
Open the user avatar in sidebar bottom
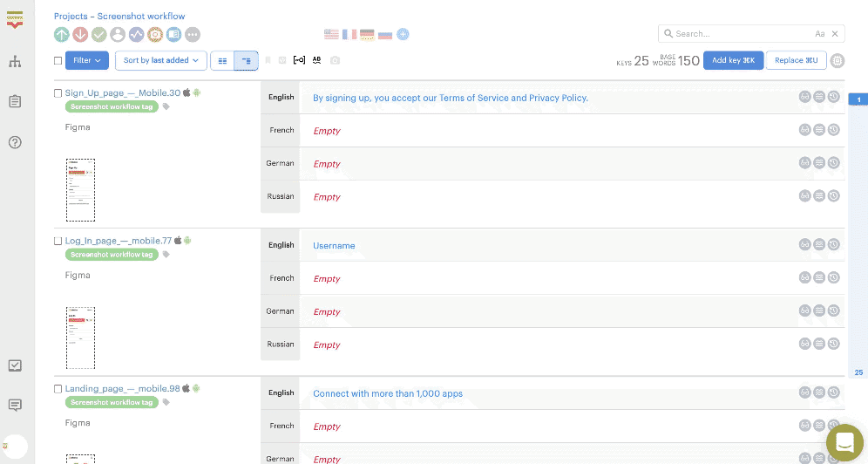pos(15,447)
